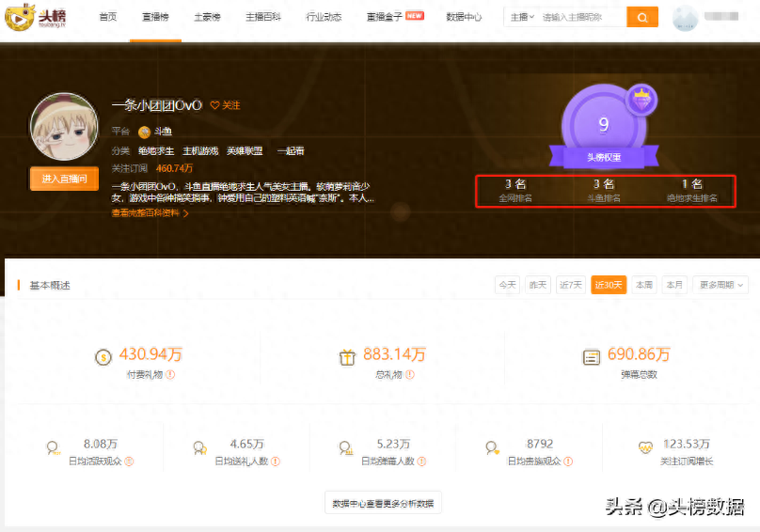This screenshot has height=532, width=760.
Task: Click the orange search magnifier button
Action: (642, 18)
